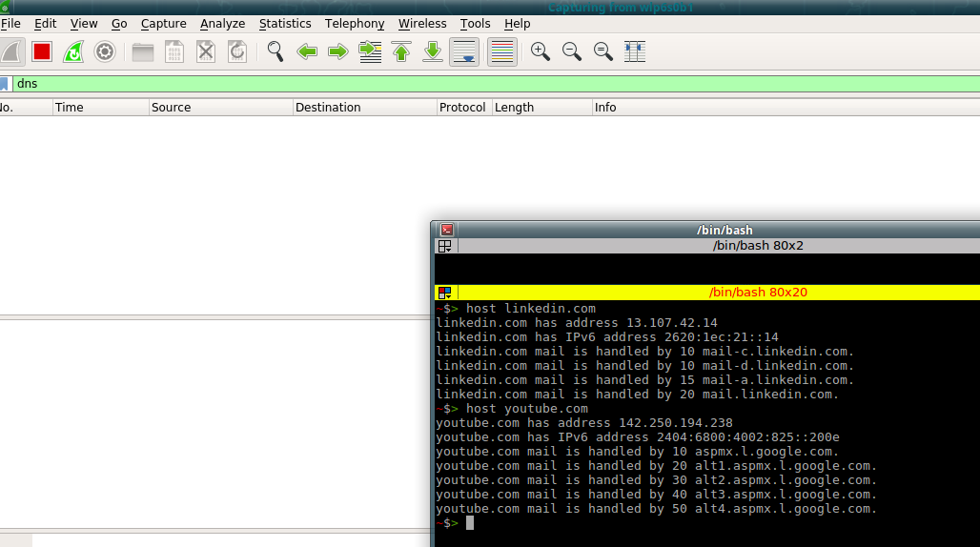Open the Capture menu
The width and height of the screenshot is (980, 547).
[x=164, y=24]
